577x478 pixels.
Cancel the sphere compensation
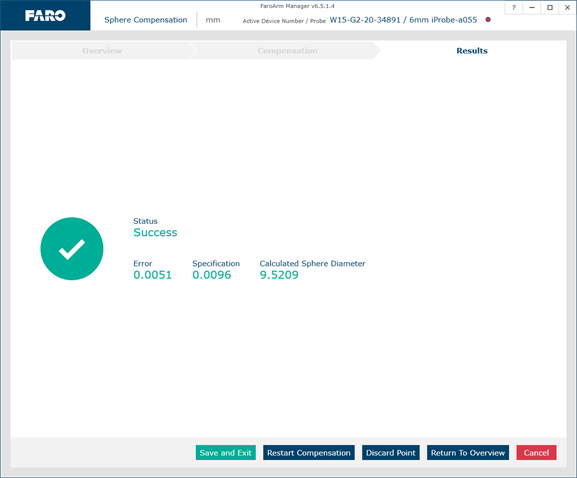(537, 453)
